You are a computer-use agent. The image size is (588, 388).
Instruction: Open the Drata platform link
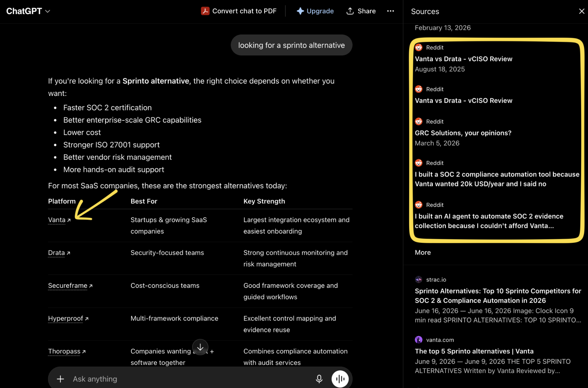59,253
